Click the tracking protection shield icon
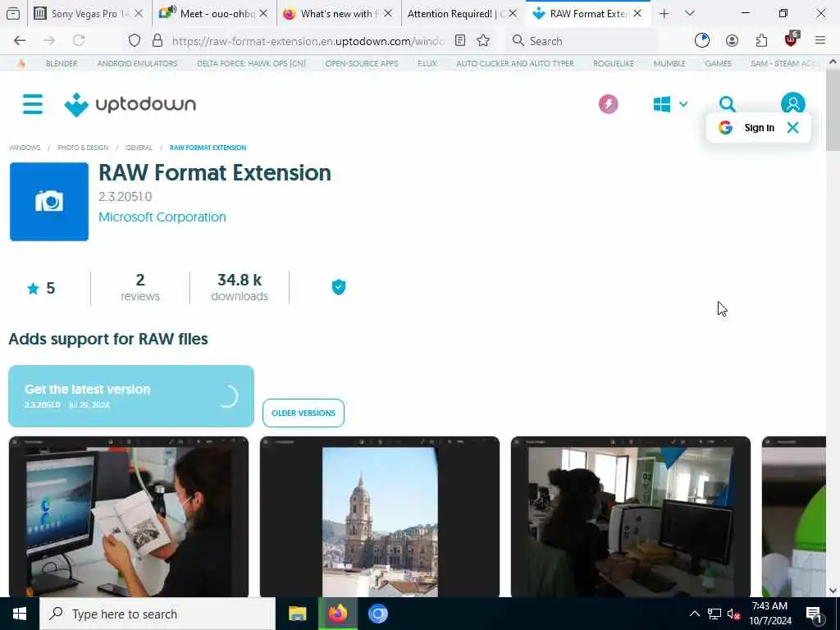 click(x=135, y=40)
